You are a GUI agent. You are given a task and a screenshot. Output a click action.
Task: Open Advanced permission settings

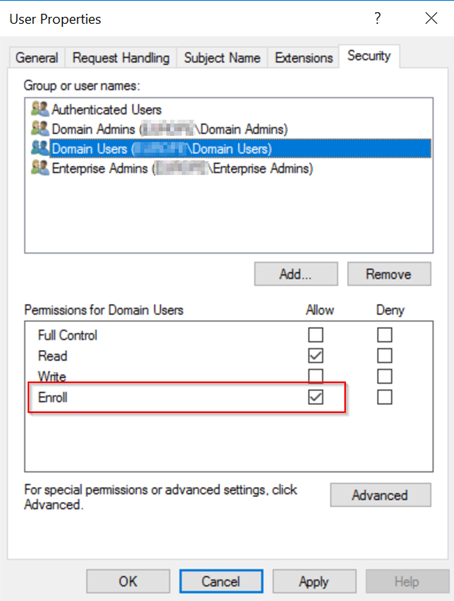coord(380,495)
